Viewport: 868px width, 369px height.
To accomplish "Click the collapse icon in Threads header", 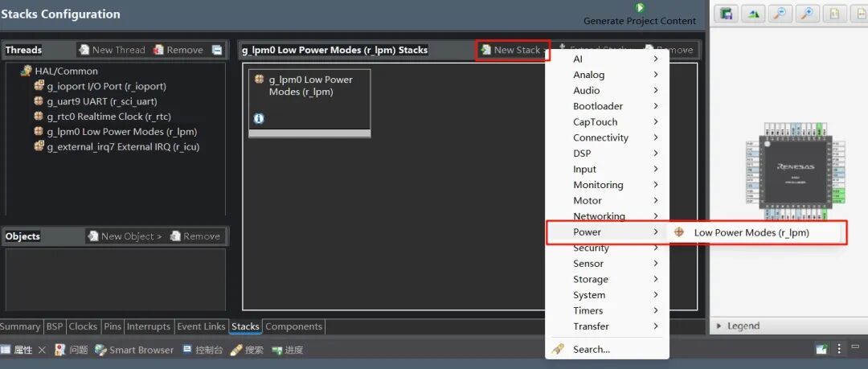I will (217, 50).
